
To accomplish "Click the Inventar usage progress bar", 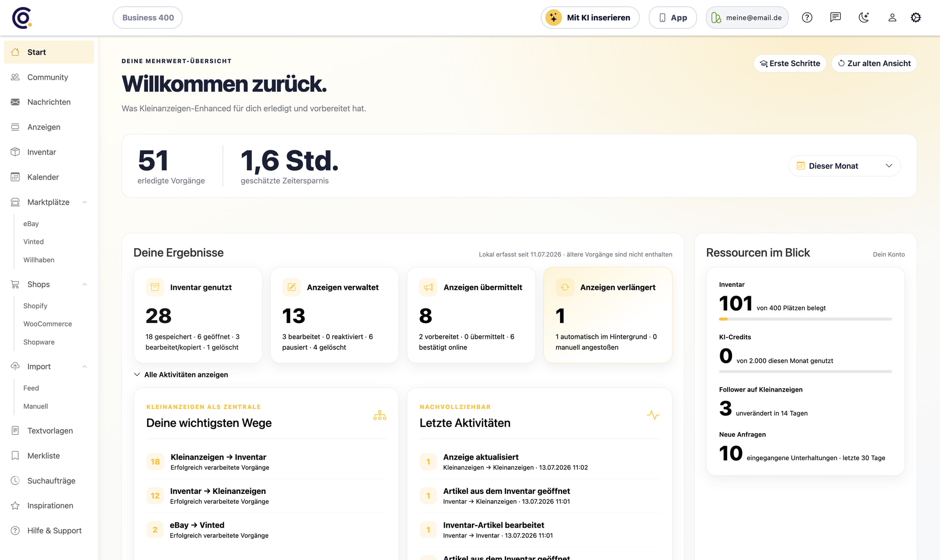I will click(x=805, y=319).
